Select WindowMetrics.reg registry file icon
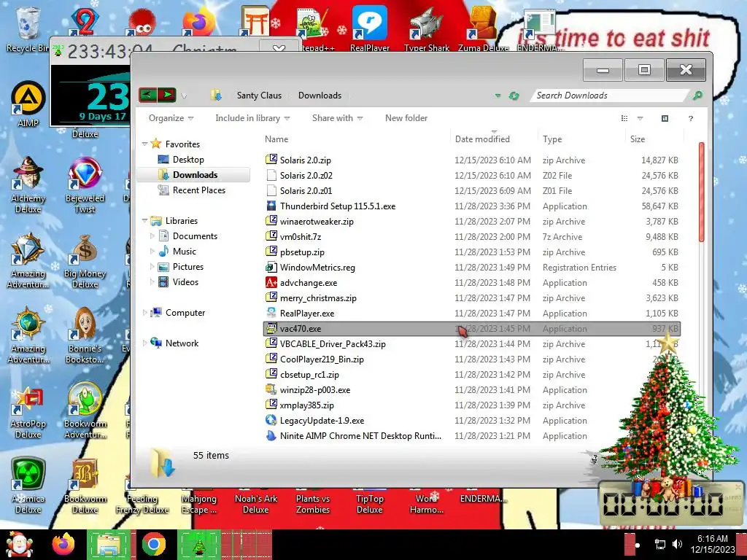The image size is (747, 560). coord(271,267)
